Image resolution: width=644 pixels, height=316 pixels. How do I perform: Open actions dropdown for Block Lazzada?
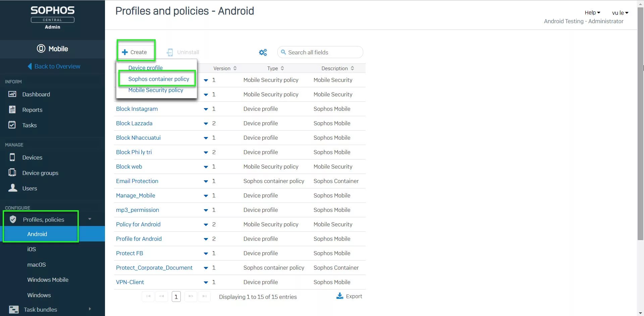pos(206,124)
